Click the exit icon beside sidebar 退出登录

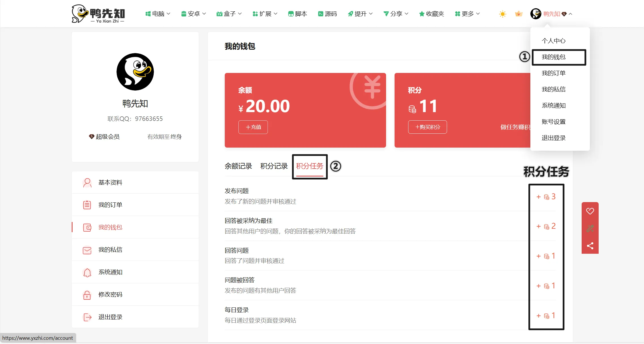tap(88, 317)
